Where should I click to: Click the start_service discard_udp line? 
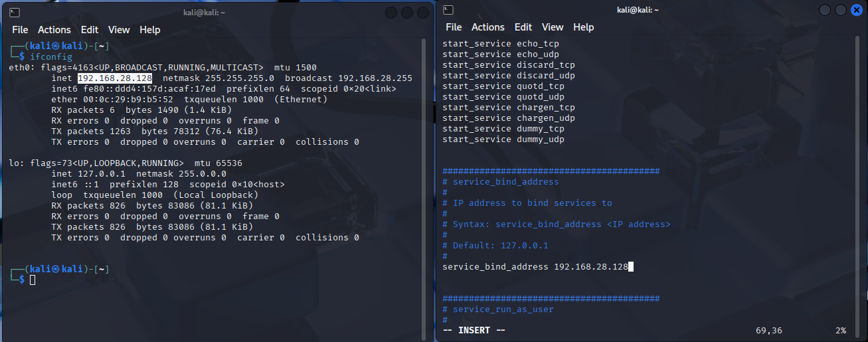click(509, 76)
